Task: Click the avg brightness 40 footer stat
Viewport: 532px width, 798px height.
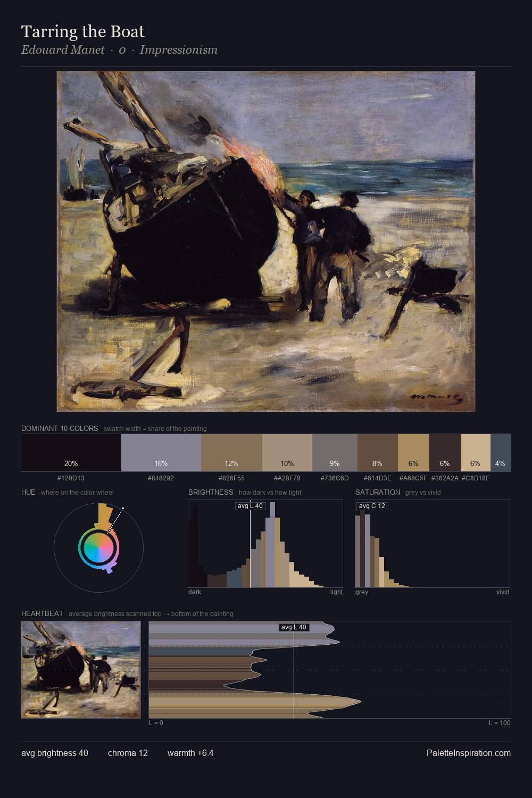Action: [x=55, y=753]
